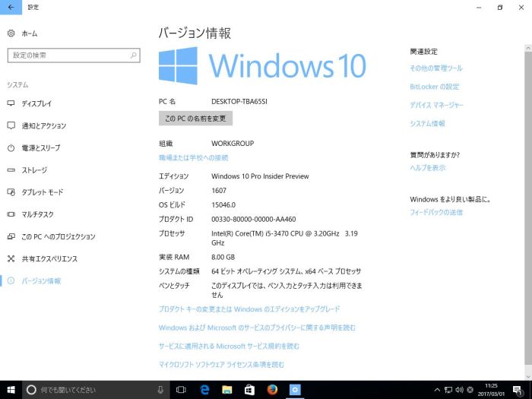The image size is (532, 399).
Task: Click the この PC の名前を変更 button
Action: [x=195, y=119]
